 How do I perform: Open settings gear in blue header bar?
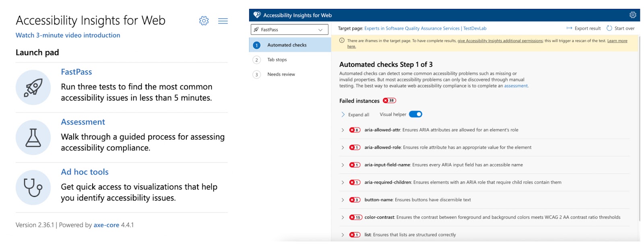pyautogui.click(x=633, y=15)
